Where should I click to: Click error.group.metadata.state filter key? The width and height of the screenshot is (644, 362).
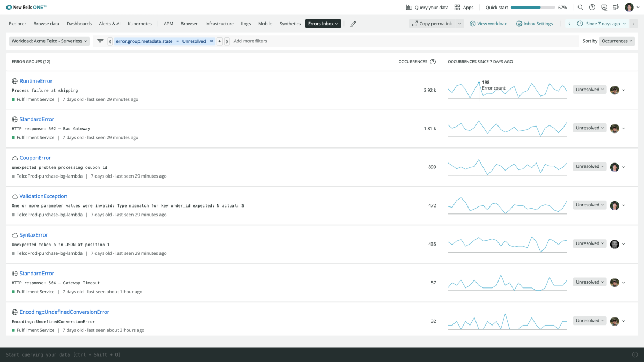point(144,41)
